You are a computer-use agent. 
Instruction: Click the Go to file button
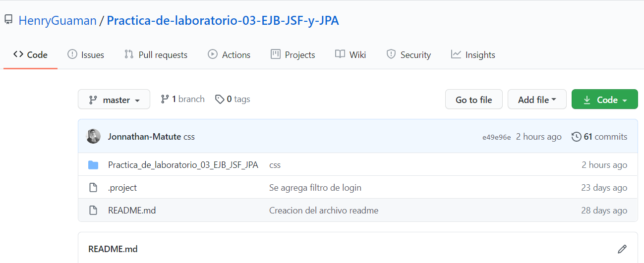(474, 100)
